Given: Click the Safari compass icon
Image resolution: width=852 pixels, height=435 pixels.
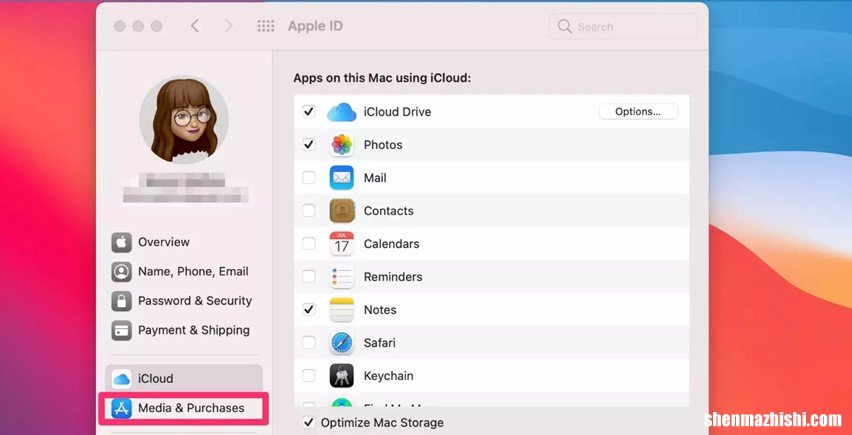Looking at the screenshot, I should pyautogui.click(x=342, y=343).
